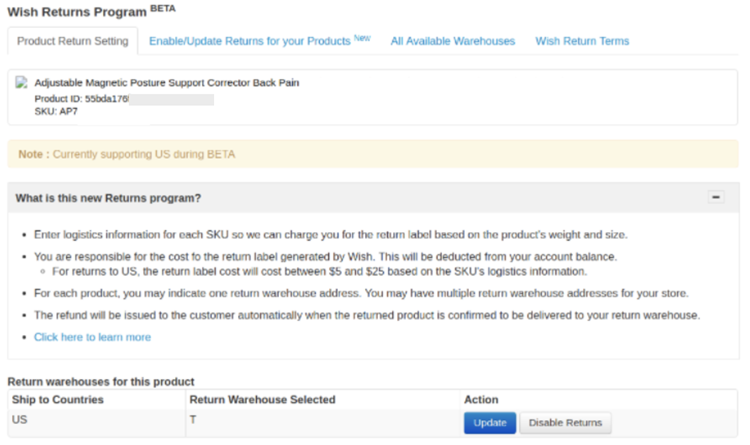Image resolution: width=750 pixels, height=445 pixels.
Task: Select the US country cell
Action: (x=19, y=421)
